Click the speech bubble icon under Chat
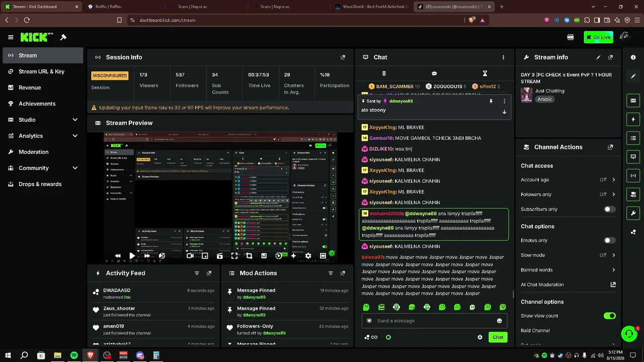Screen dimensions: 644x362 (x=434, y=73)
